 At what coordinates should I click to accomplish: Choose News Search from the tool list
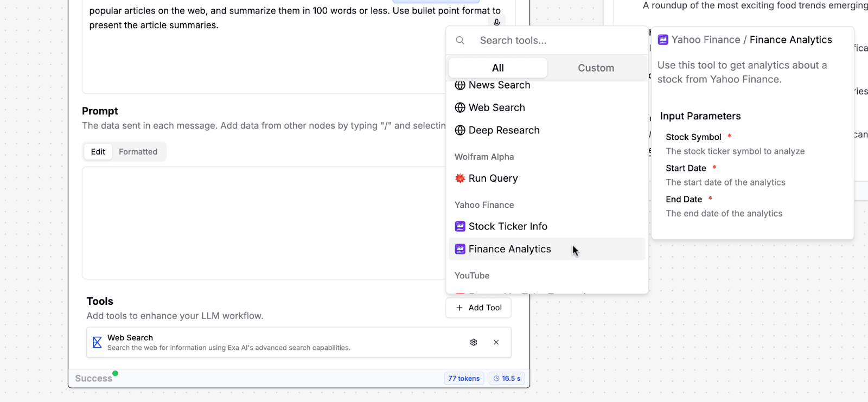pos(547,85)
